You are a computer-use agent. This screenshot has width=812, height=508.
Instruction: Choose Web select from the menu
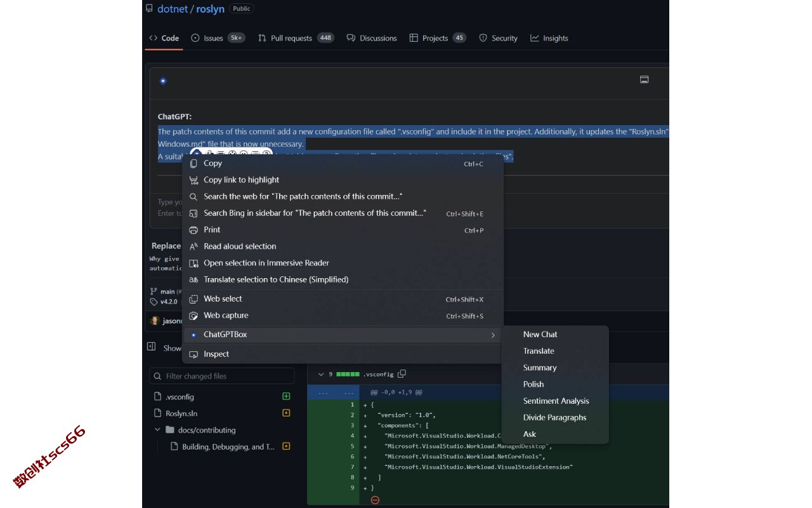click(343, 298)
